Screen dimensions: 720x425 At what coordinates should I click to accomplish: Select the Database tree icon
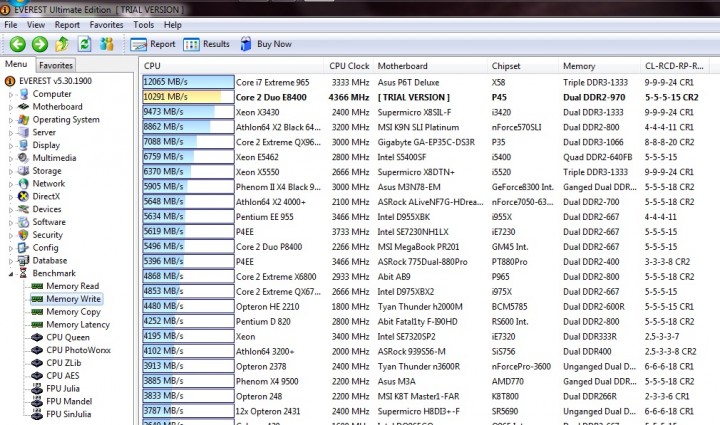point(23,260)
